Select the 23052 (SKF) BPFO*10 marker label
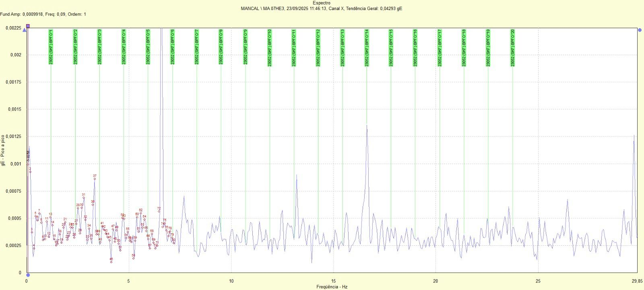Screen dimensions: 644x290 click(270, 47)
